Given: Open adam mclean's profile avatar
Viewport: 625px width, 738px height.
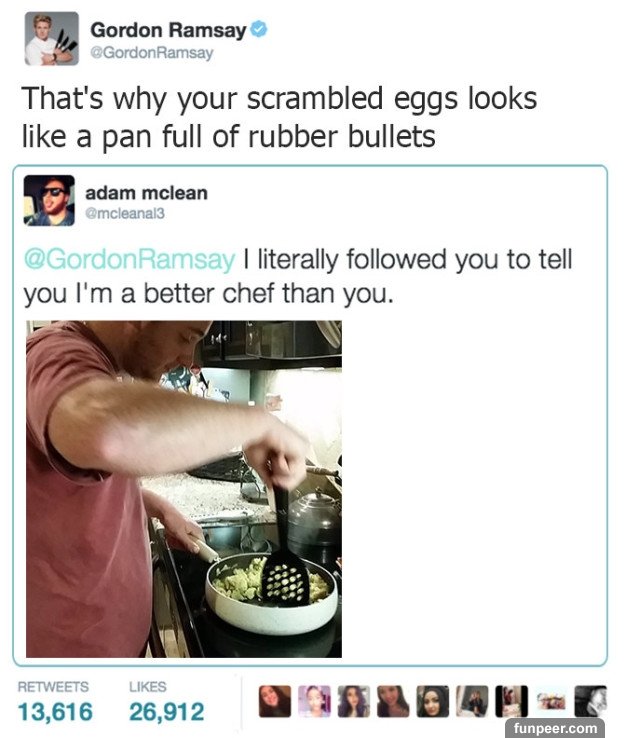Looking at the screenshot, I should [49, 201].
